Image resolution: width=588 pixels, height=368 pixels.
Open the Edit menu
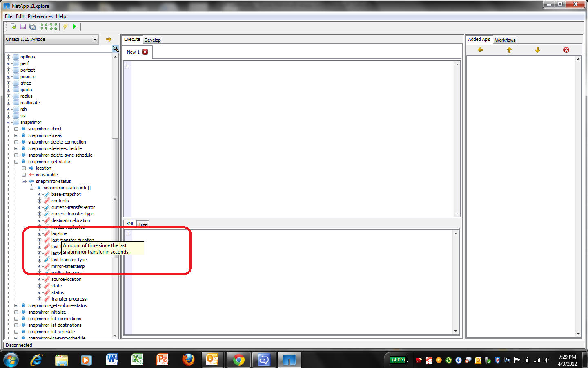pyautogui.click(x=20, y=16)
